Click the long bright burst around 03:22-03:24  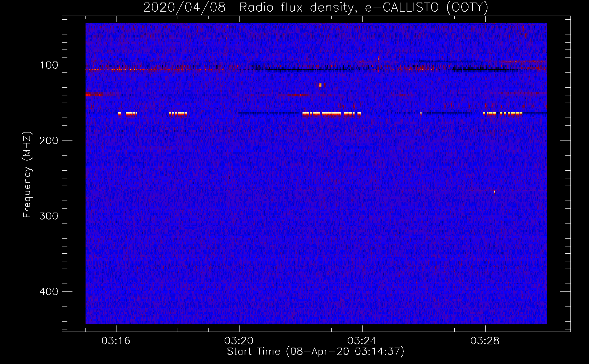[332, 114]
